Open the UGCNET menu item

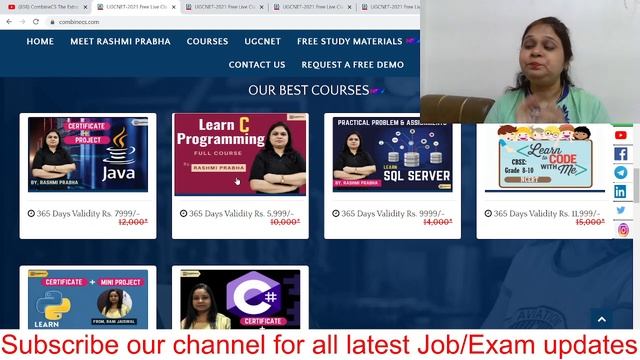[262, 41]
